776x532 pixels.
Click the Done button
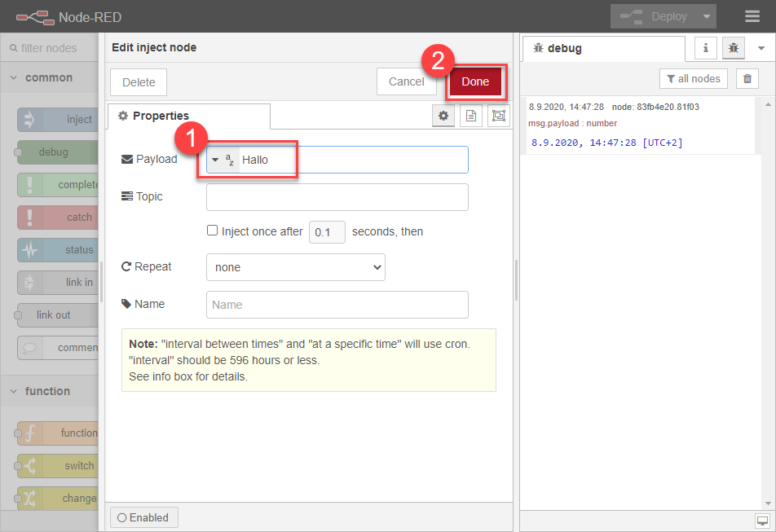point(475,81)
